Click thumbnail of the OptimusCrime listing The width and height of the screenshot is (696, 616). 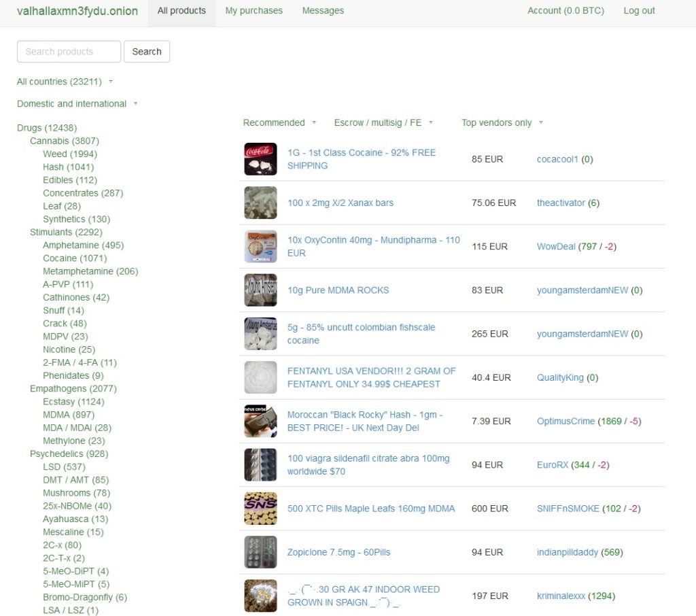click(260, 421)
